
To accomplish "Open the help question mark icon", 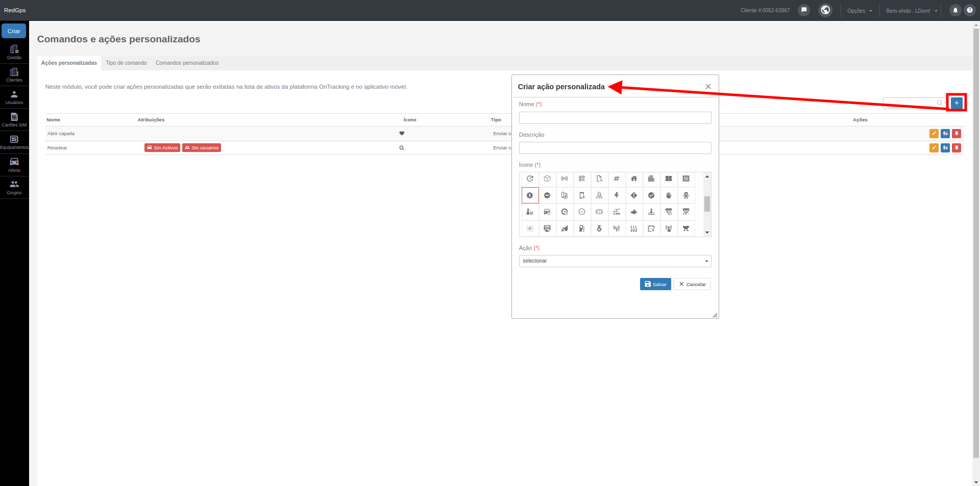I will (970, 10).
